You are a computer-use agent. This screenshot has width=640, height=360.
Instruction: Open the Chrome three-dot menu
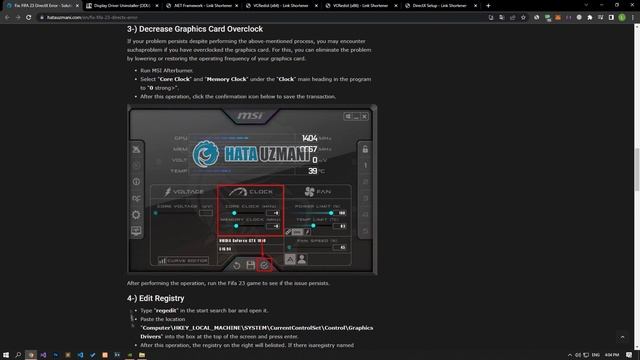pos(633,18)
